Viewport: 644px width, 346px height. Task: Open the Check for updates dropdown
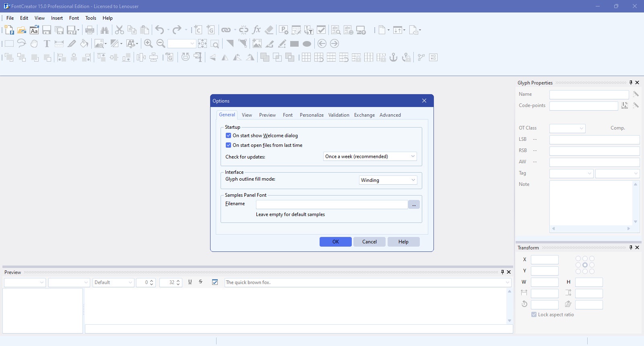coord(370,157)
